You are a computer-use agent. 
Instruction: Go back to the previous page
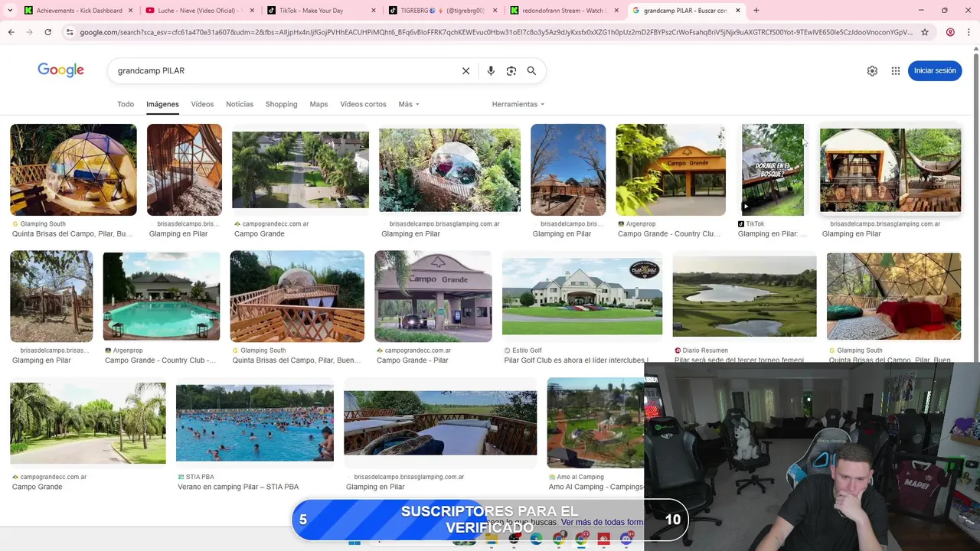point(11,32)
